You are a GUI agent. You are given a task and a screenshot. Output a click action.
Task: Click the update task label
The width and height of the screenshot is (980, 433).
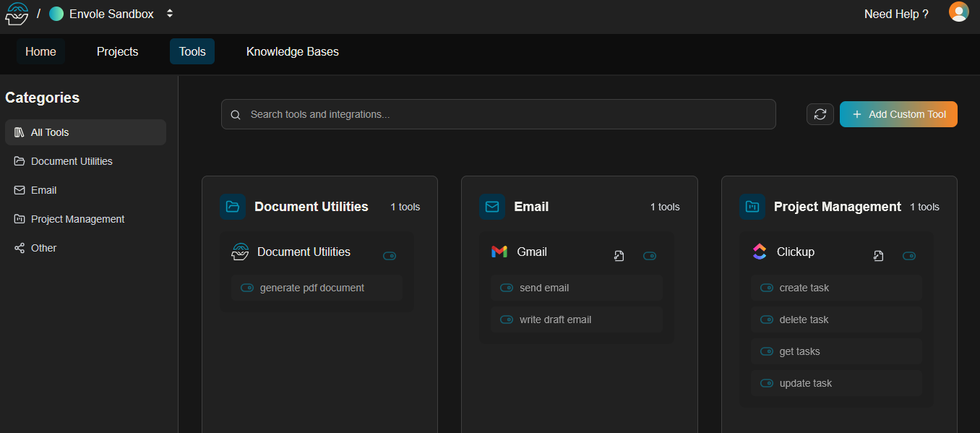pyautogui.click(x=806, y=383)
